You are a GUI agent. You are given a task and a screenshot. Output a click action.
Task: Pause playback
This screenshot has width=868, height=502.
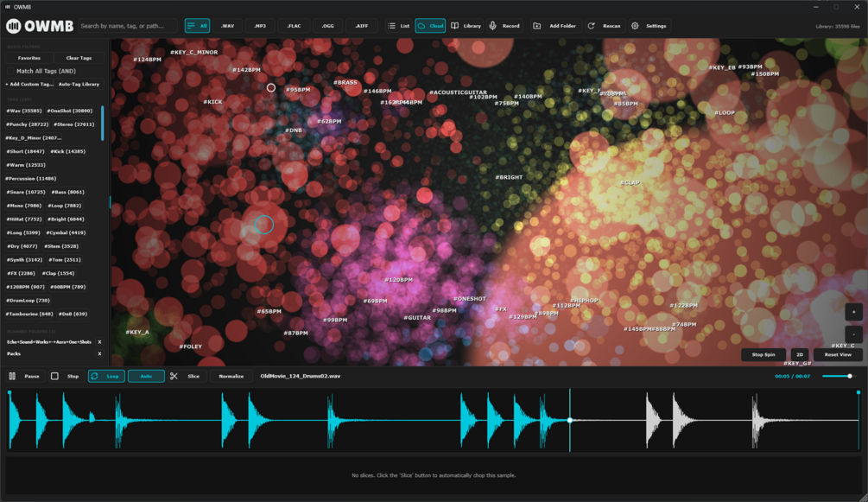pyautogui.click(x=24, y=376)
